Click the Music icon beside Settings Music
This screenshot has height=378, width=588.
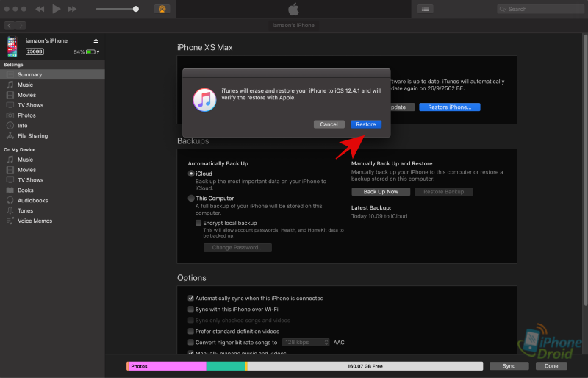(x=10, y=85)
